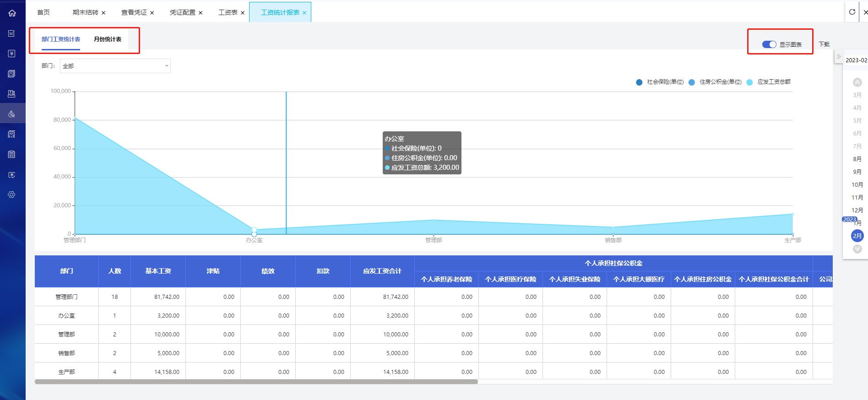Select 9月 in month list

click(x=857, y=172)
